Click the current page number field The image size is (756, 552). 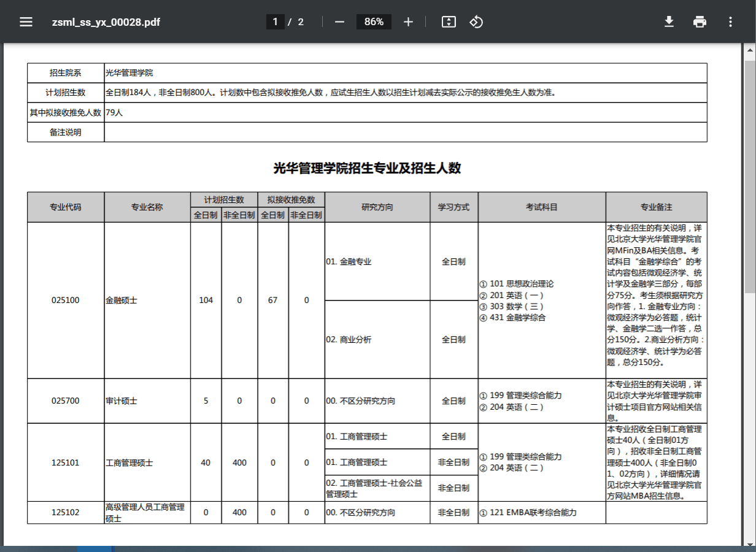275,22
